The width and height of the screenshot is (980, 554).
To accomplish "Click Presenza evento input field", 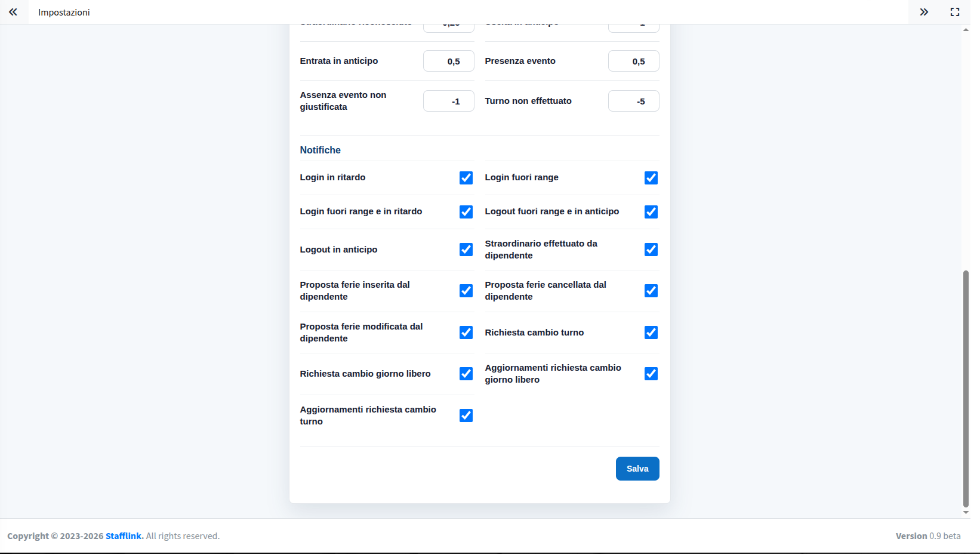I will pos(634,61).
